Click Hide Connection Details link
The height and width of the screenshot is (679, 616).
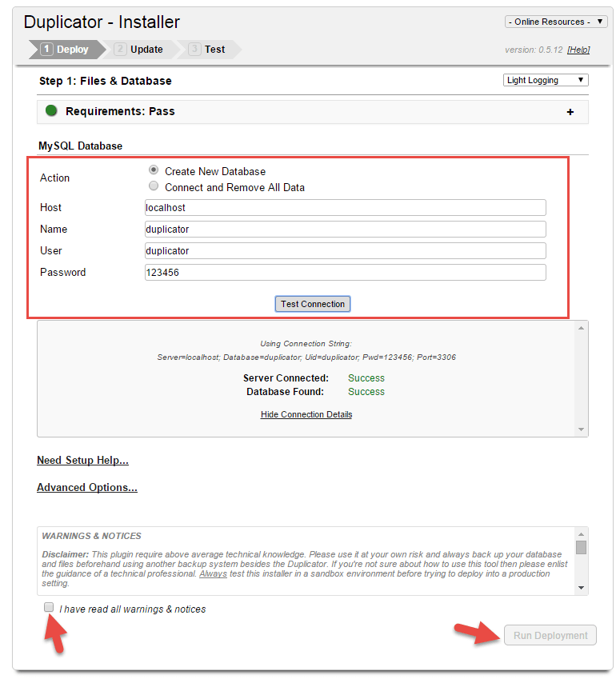point(306,414)
